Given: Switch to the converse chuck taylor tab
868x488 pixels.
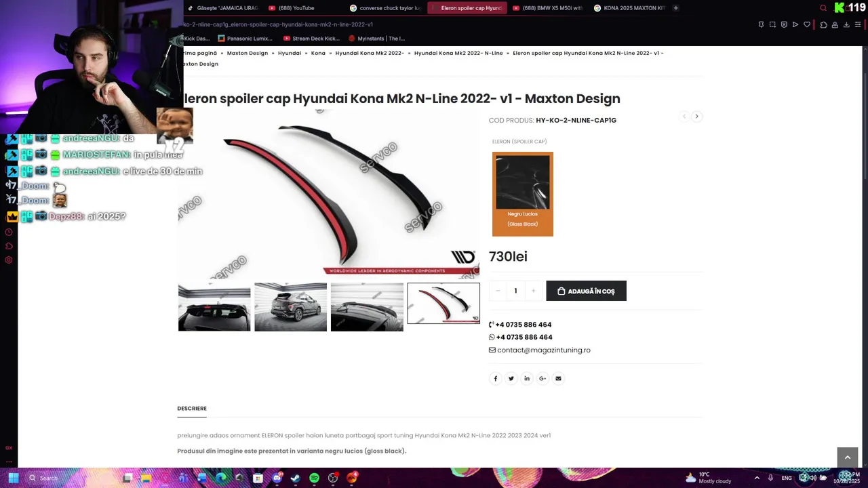Looking at the screenshot, I should pos(387,8).
